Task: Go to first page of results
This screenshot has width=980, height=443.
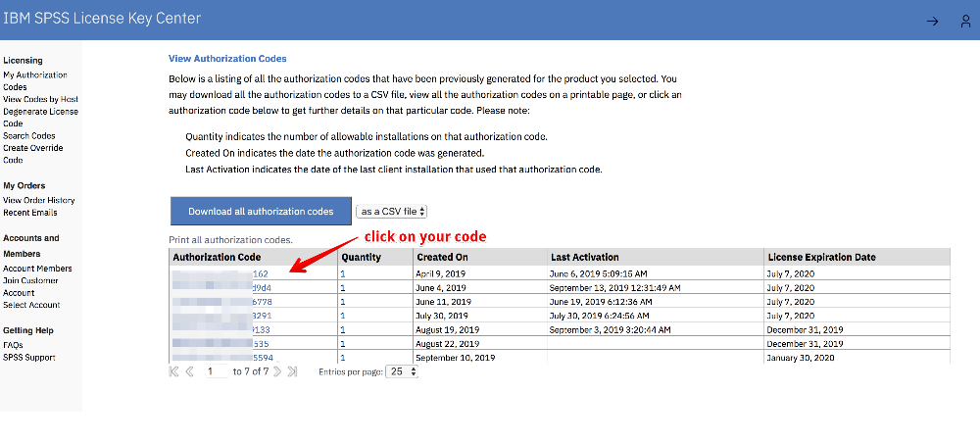Action: 174,371
